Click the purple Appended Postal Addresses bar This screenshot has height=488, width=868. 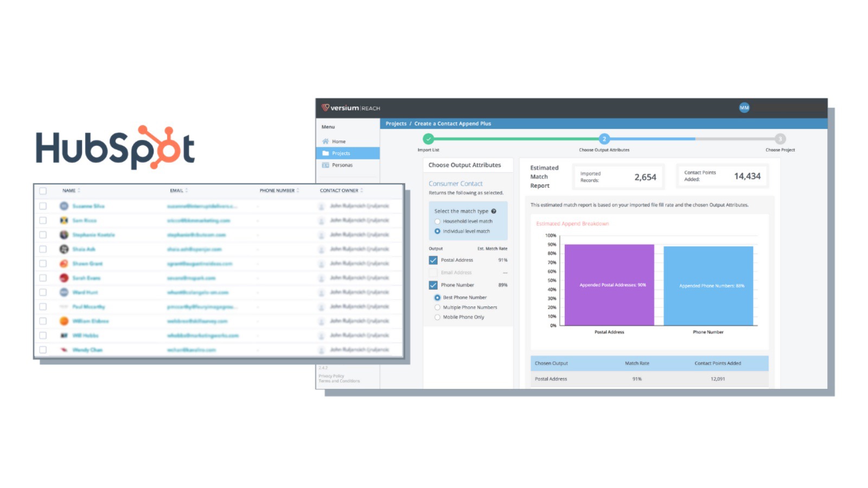[609, 285]
